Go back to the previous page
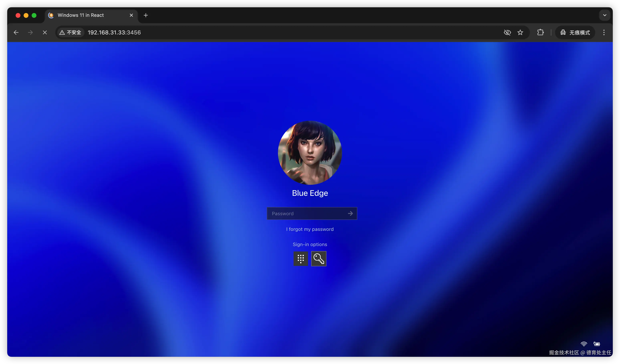The width and height of the screenshot is (620, 364). pos(16,32)
